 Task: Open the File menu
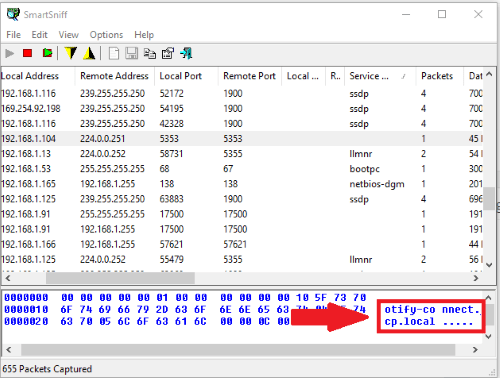point(13,35)
